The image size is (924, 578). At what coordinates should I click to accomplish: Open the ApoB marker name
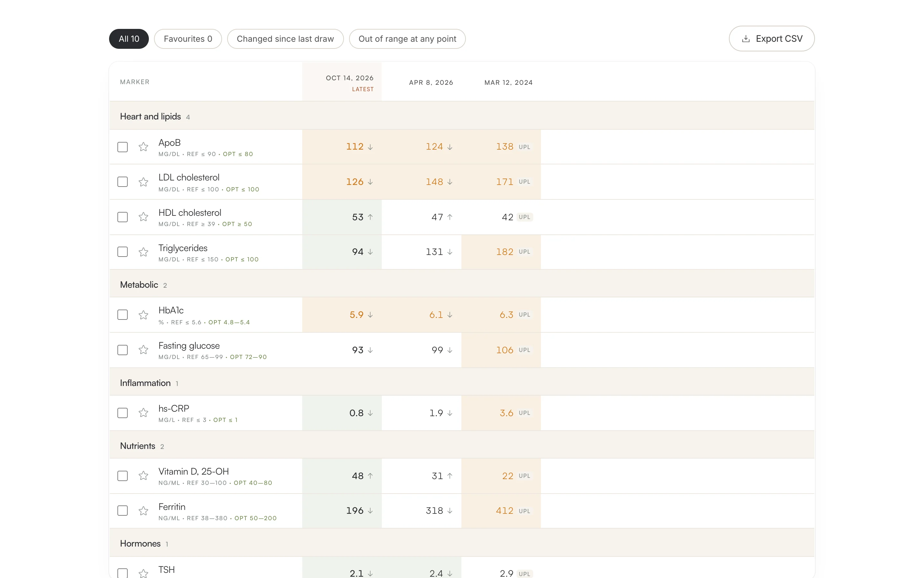169,143
